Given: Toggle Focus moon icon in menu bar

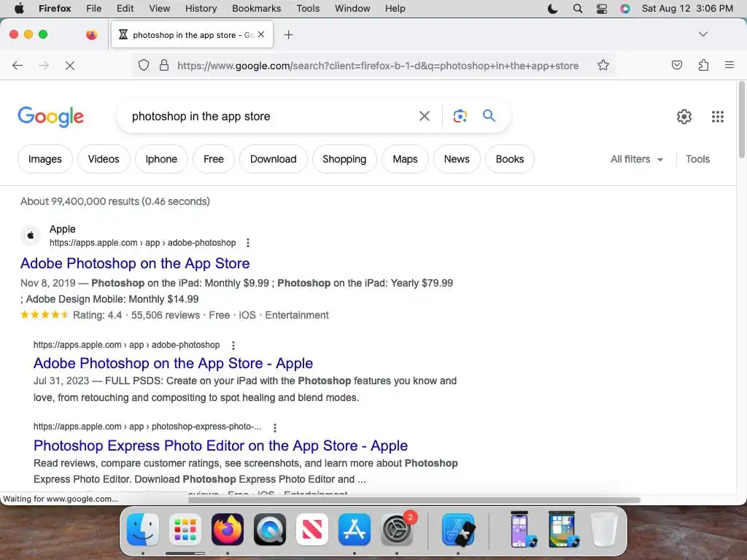Looking at the screenshot, I should (553, 9).
